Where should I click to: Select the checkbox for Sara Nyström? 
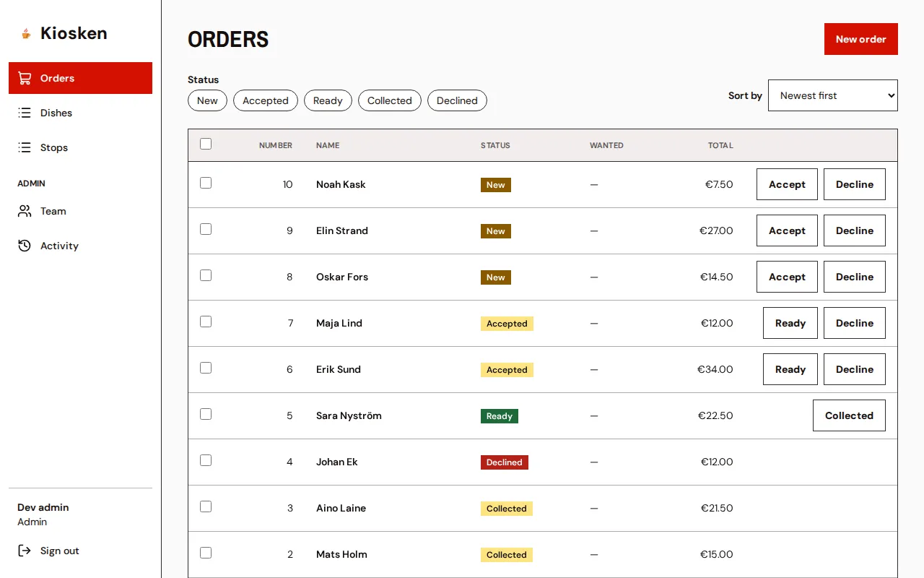pyautogui.click(x=206, y=414)
